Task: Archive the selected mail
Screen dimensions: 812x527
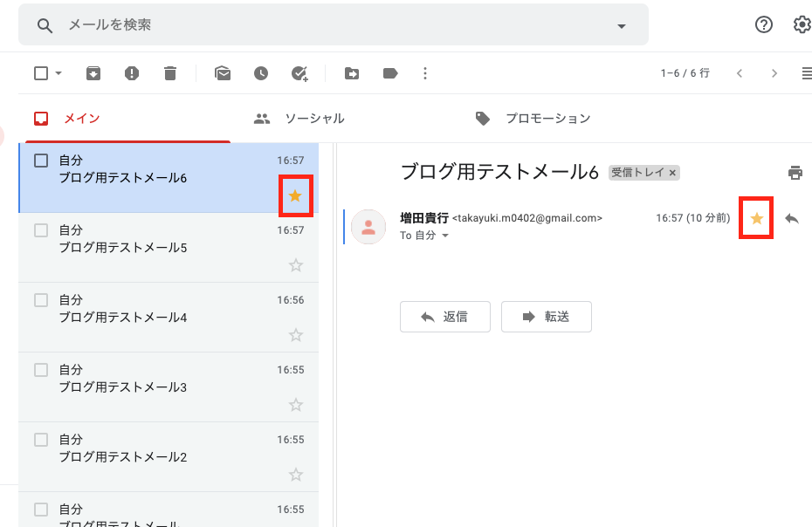Action: [93, 73]
